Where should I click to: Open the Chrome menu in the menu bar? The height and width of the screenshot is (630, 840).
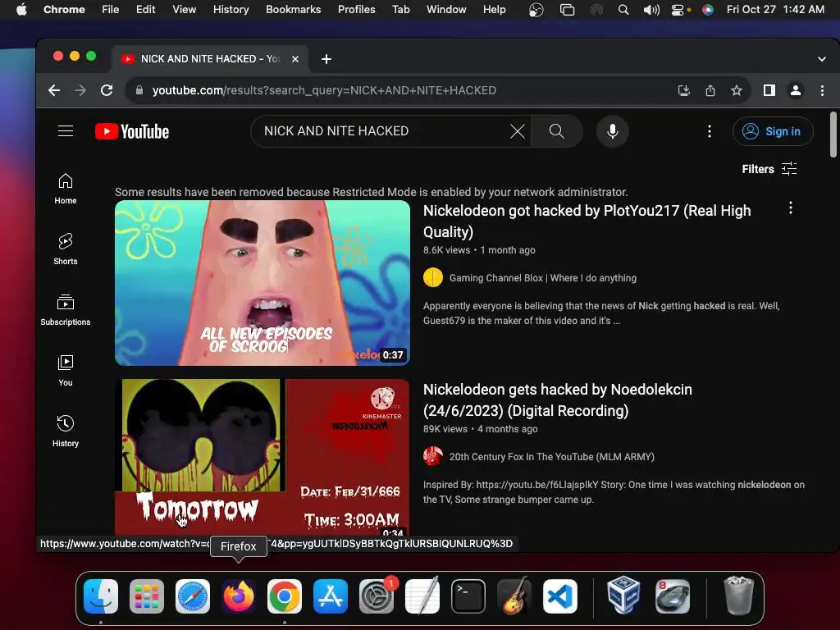[x=64, y=9]
